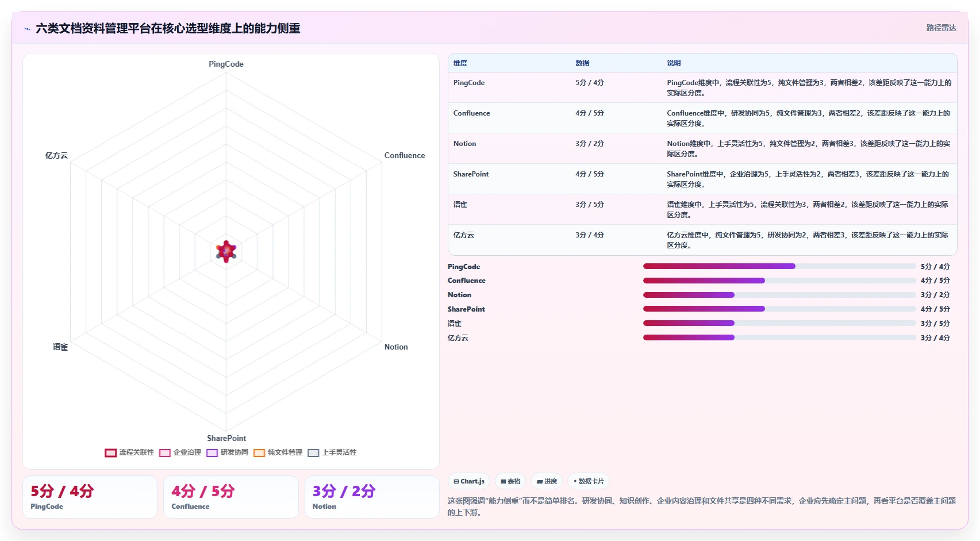Open the PingCode 5分 / 4分 stat card
Viewport: 980px width, 541px height.
(x=90, y=497)
